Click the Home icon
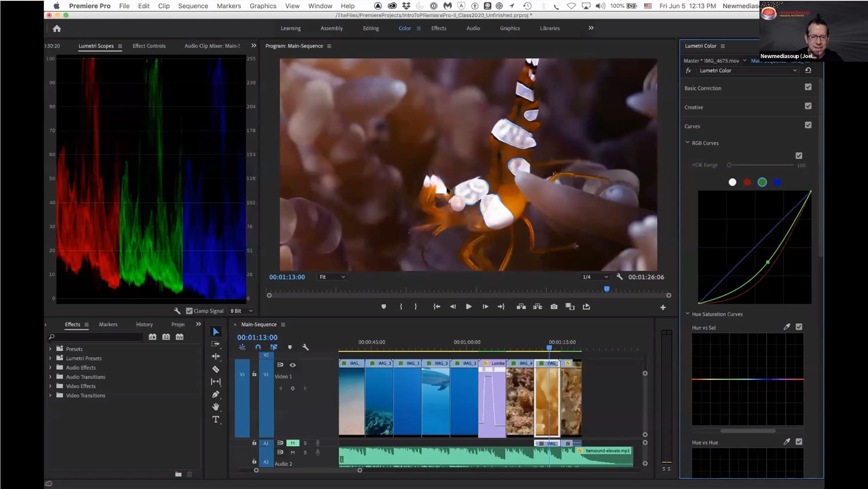This screenshot has height=489, width=868. coord(57,28)
